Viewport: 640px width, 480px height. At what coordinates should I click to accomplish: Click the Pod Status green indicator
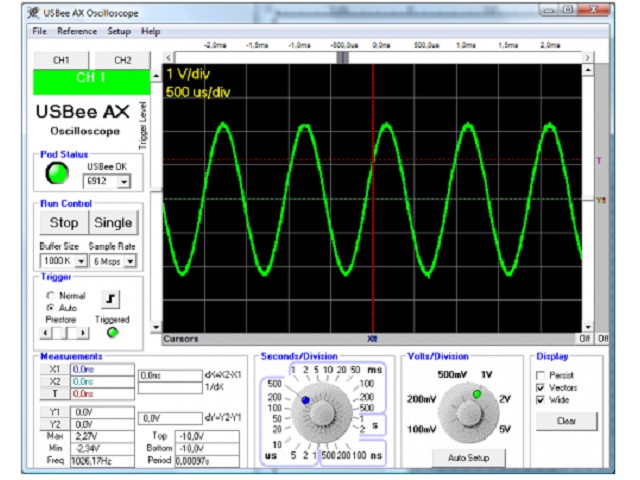click(57, 173)
